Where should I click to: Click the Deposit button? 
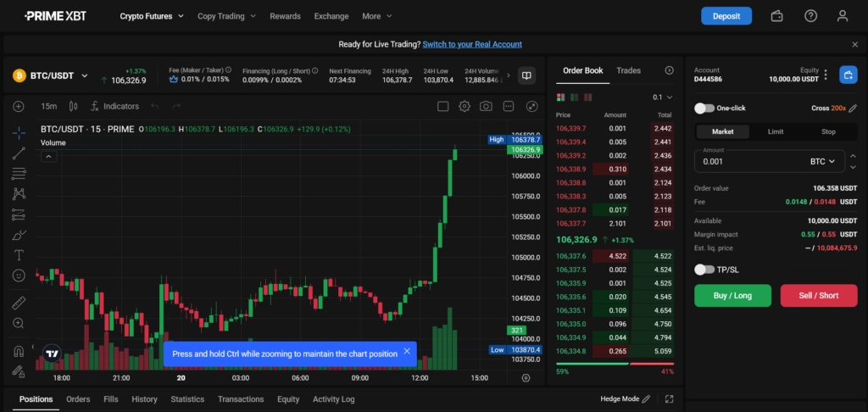(726, 16)
